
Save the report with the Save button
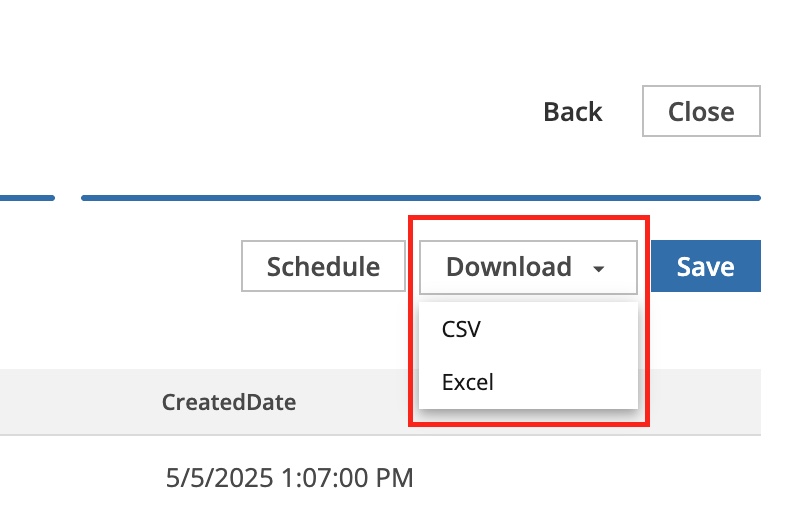click(x=705, y=267)
